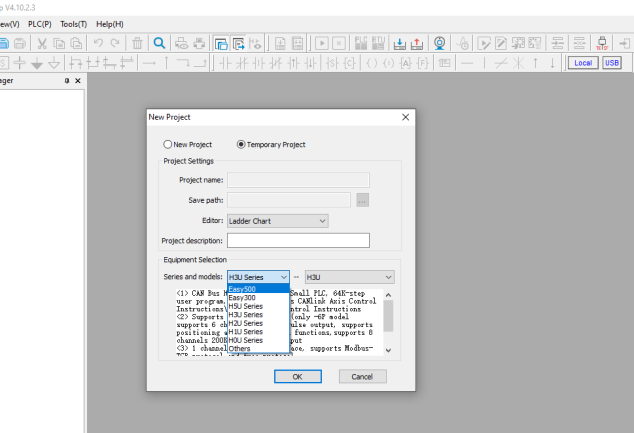Click the blue Download-to-PLC arrow icon

pyautogui.click(x=399, y=43)
